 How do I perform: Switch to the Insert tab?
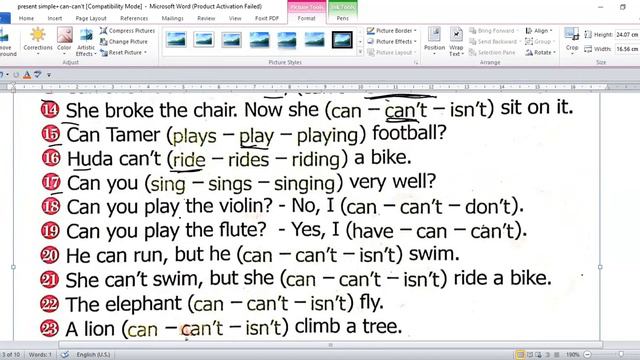pyautogui.click(x=55, y=18)
